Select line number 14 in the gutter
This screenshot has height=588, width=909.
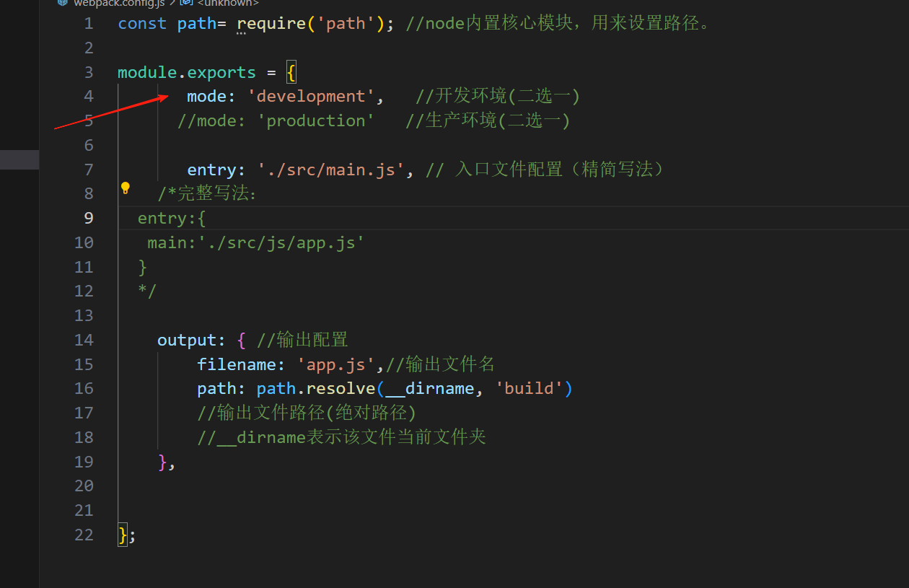click(84, 340)
